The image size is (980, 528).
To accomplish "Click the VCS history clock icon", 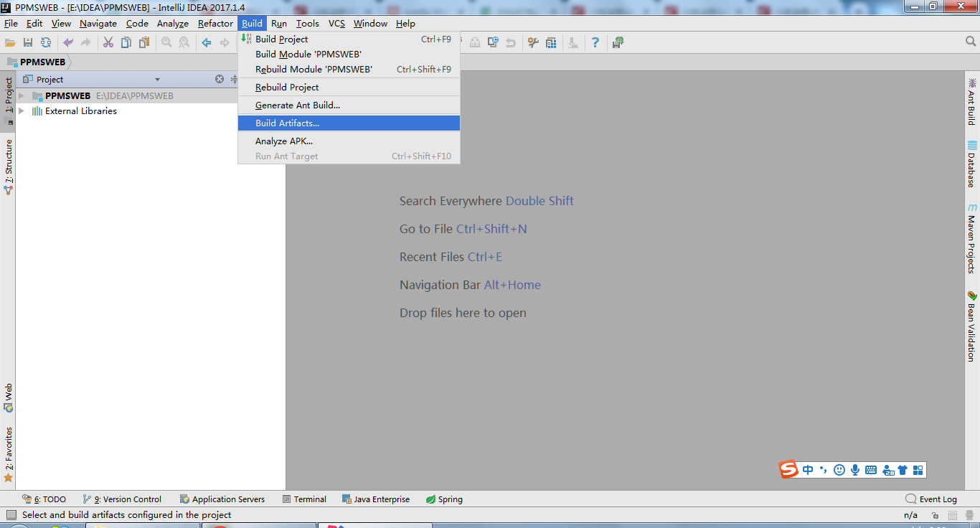I will point(493,43).
